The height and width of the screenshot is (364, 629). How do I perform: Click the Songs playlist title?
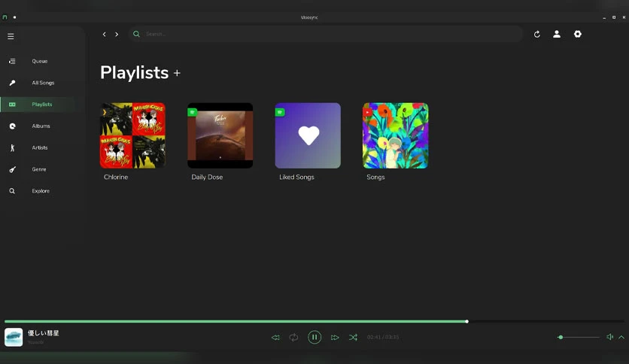pos(375,177)
